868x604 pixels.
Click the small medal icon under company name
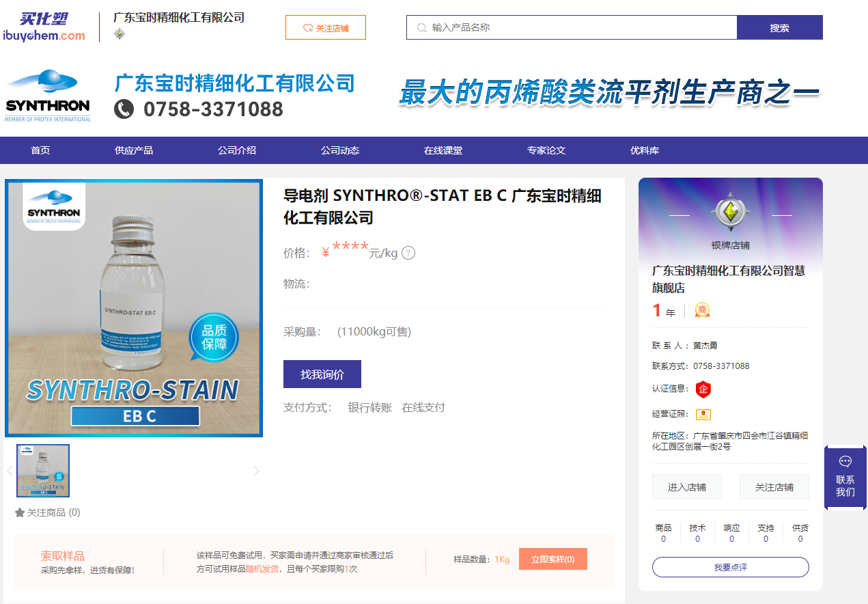click(x=120, y=33)
